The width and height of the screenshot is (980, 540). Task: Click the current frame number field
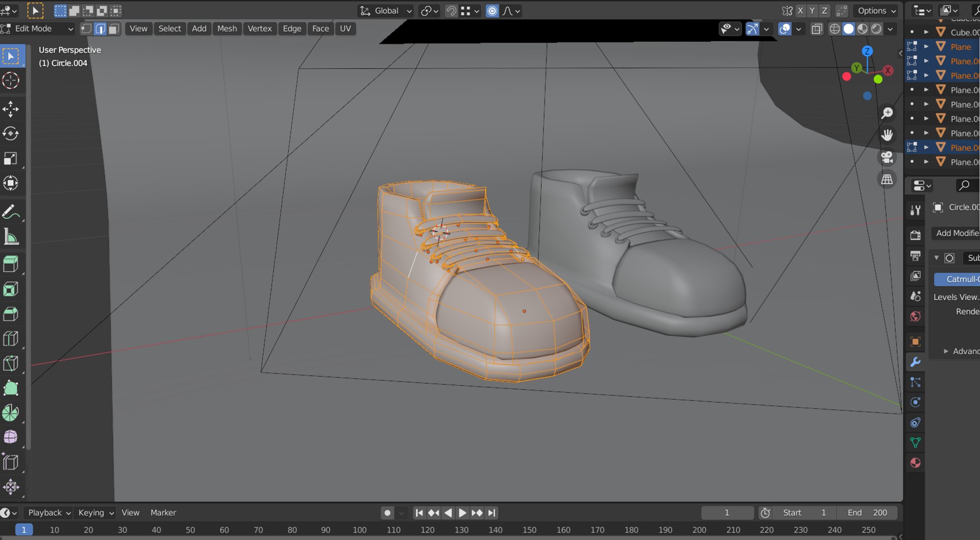[x=727, y=512]
